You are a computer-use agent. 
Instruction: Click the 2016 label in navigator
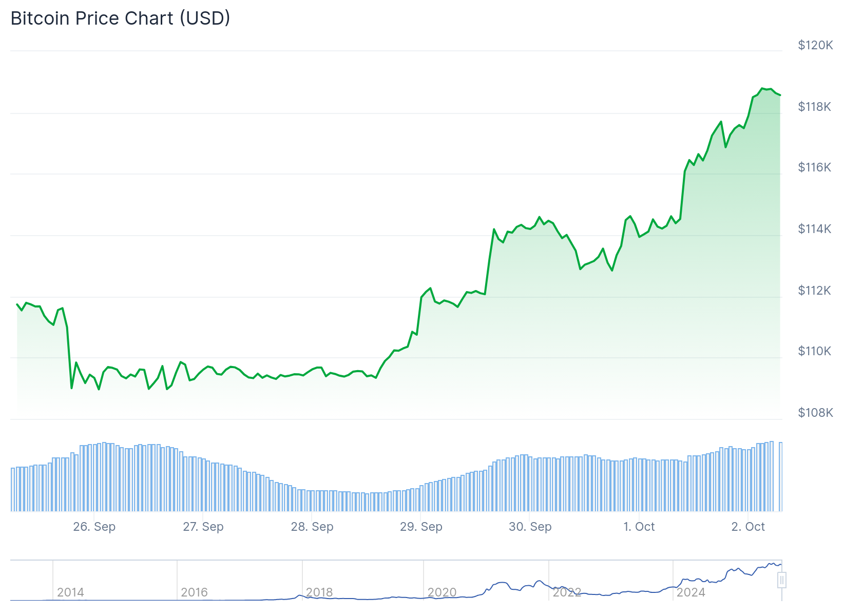(194, 592)
